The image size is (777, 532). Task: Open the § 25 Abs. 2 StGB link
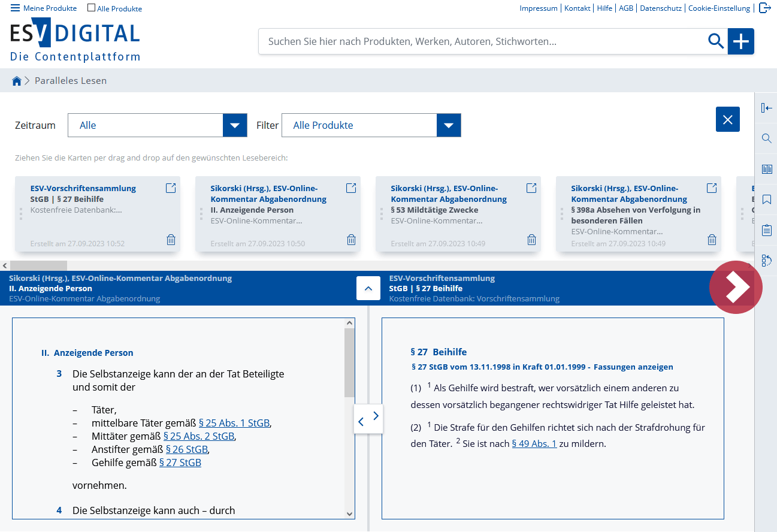coord(199,436)
